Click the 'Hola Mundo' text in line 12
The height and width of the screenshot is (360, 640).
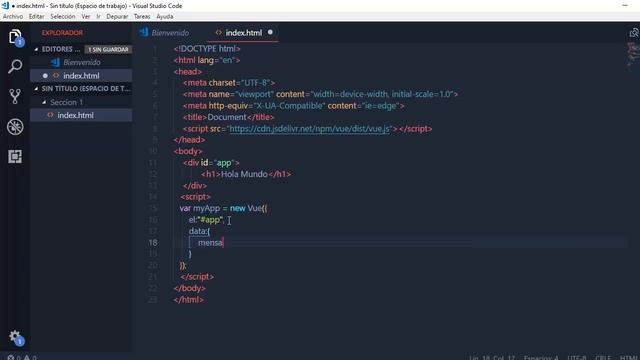[x=244, y=174]
